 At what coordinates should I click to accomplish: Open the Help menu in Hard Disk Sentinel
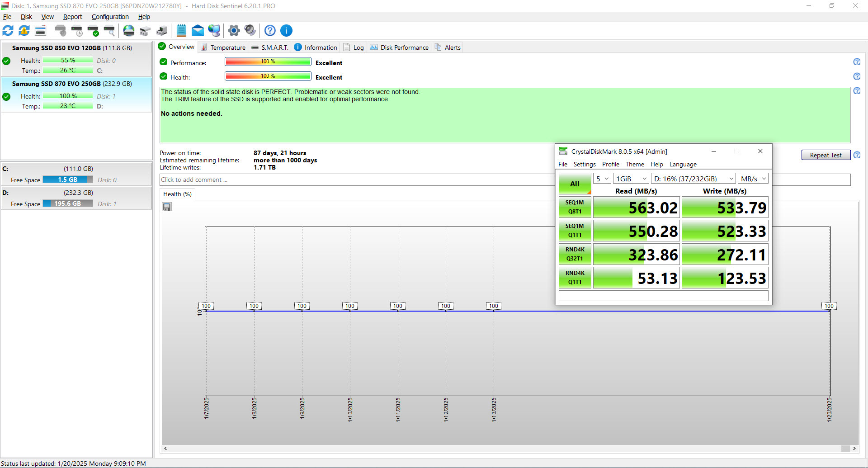coord(144,17)
